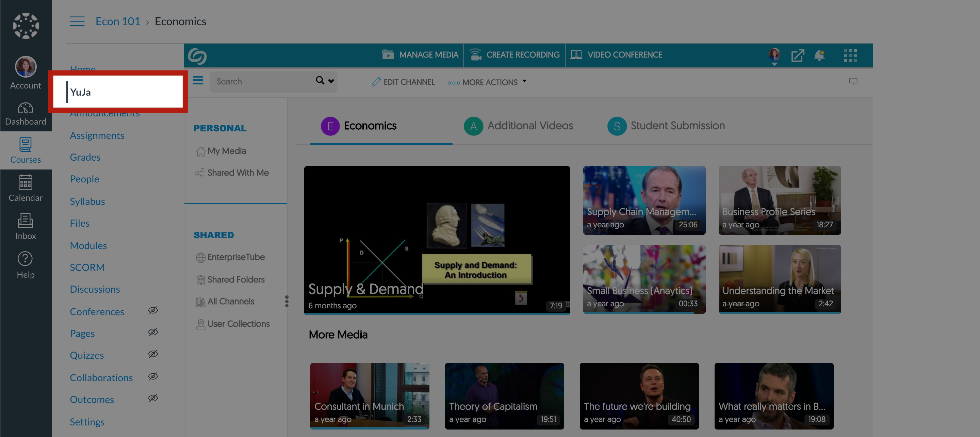Open the Modules course link
This screenshot has width=980, height=437.
[88, 245]
